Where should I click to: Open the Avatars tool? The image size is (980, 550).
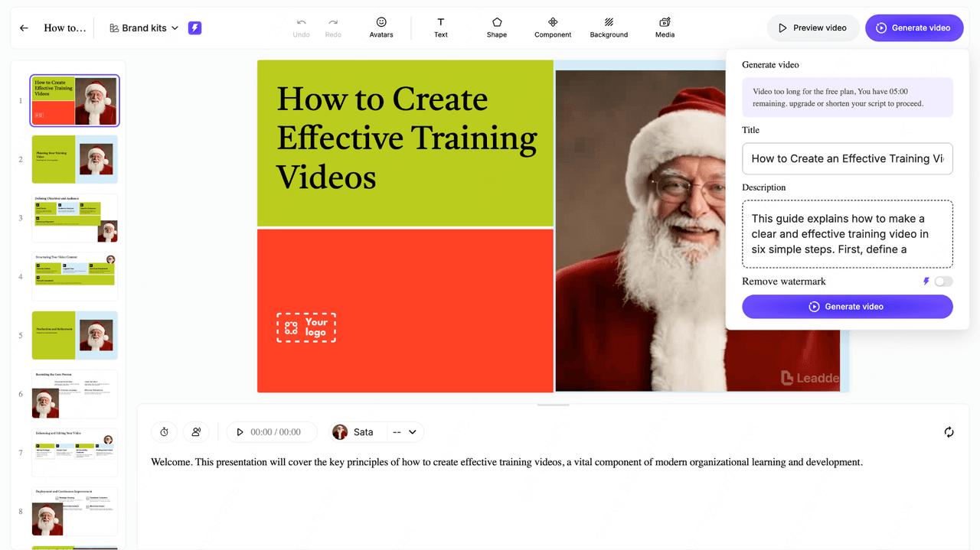coord(381,28)
